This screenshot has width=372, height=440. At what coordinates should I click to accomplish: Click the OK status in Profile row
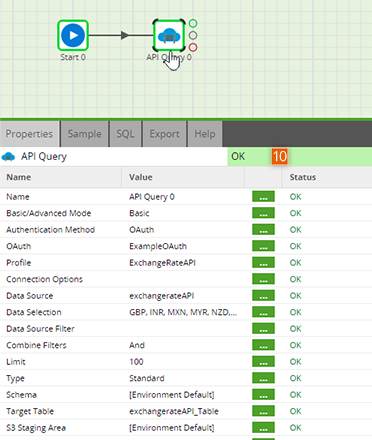pyautogui.click(x=296, y=263)
